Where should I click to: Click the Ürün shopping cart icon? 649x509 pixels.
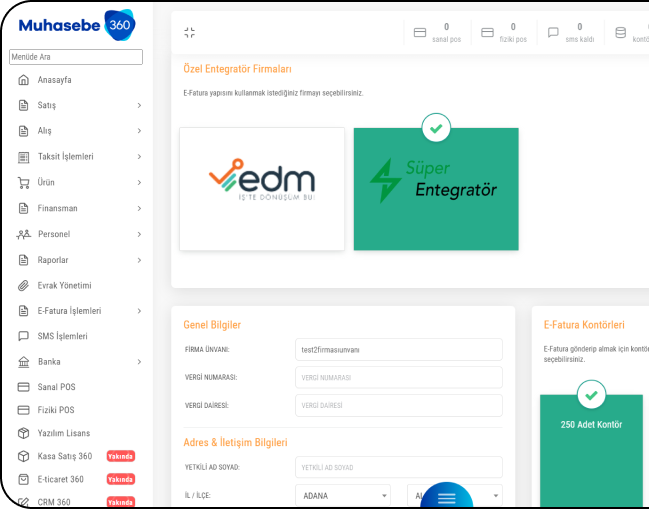click(24, 183)
